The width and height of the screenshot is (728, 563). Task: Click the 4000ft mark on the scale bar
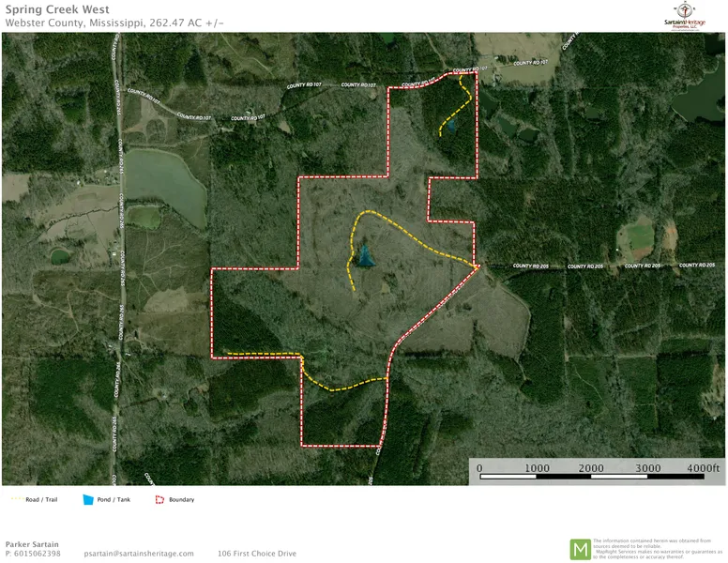click(703, 467)
